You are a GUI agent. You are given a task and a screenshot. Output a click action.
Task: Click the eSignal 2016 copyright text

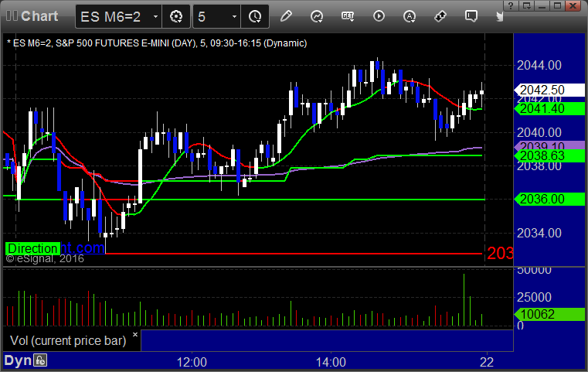tap(45, 258)
